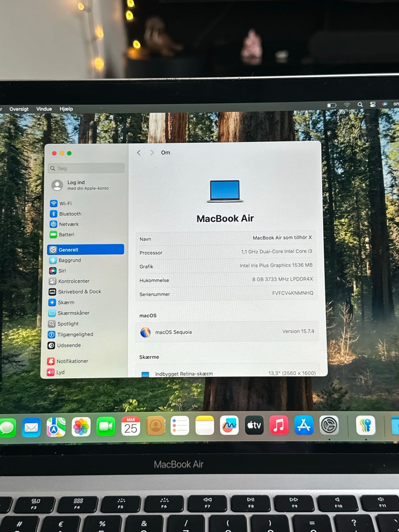Open Batteri settings in sidebar
This screenshot has height=532, width=399.
click(62, 234)
